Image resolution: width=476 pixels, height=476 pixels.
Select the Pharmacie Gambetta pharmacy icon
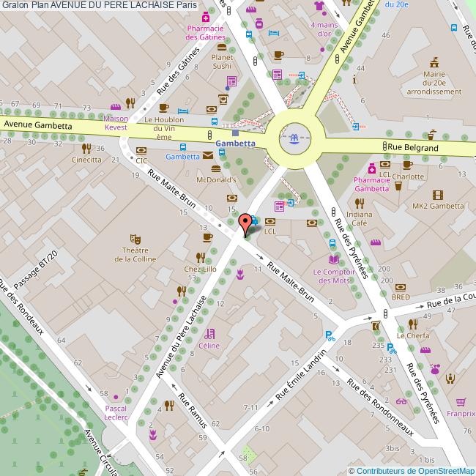pos(371,168)
